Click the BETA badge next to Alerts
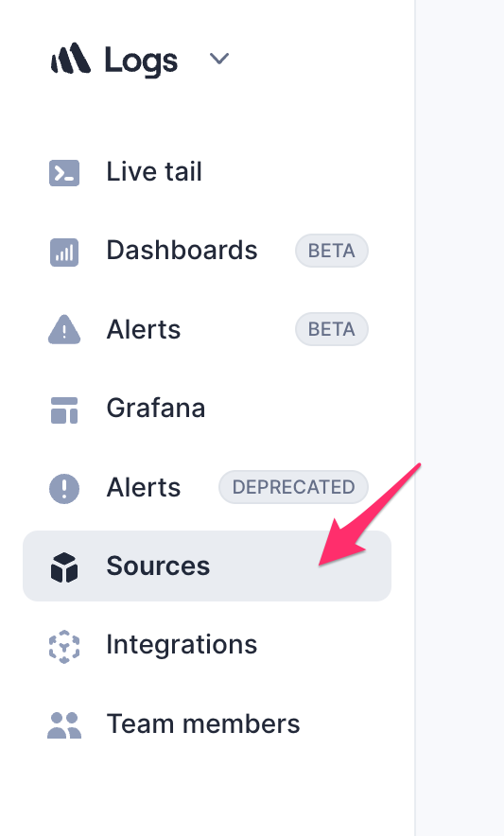This screenshot has height=836, width=504. tap(332, 329)
